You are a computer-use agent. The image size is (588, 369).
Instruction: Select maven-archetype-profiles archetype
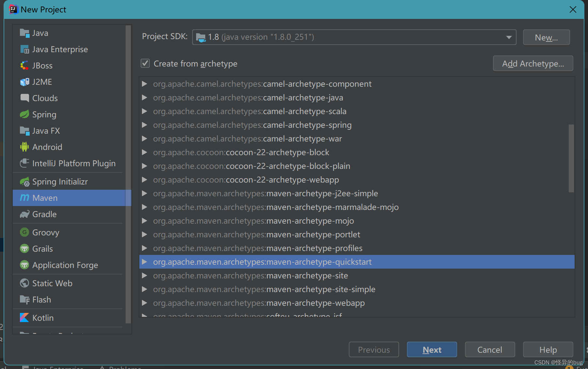pyautogui.click(x=357, y=248)
